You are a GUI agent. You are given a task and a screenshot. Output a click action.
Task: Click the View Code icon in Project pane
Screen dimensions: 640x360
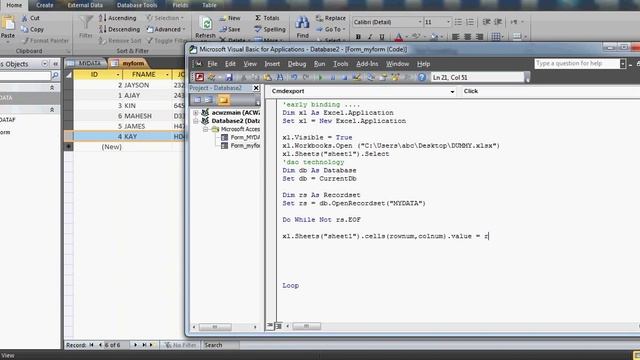click(x=198, y=100)
